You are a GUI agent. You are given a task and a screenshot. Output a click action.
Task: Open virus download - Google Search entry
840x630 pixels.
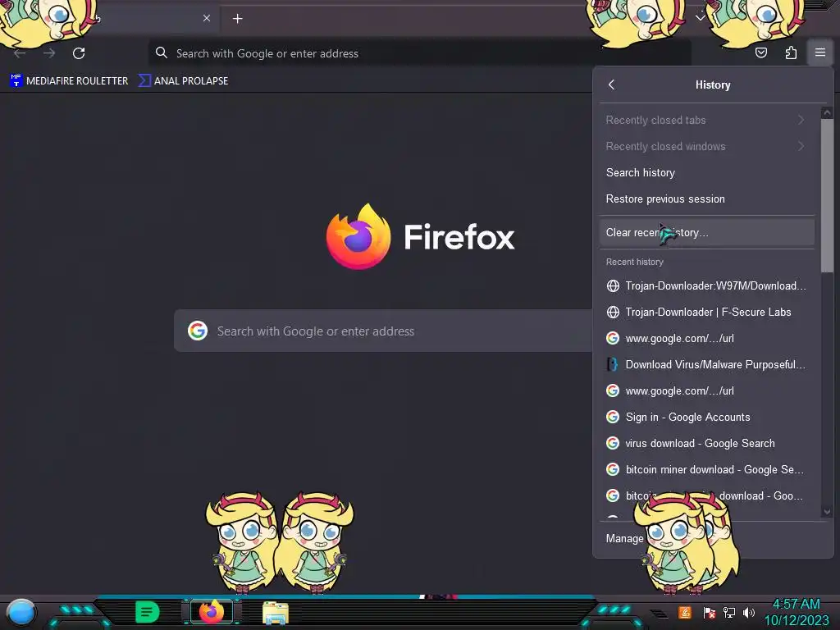coord(706,443)
